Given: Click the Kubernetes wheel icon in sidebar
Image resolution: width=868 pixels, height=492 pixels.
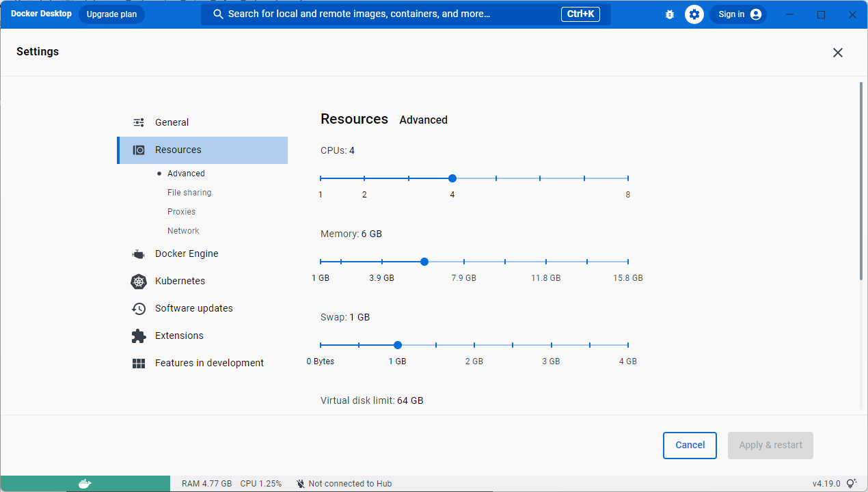Looking at the screenshot, I should [139, 281].
